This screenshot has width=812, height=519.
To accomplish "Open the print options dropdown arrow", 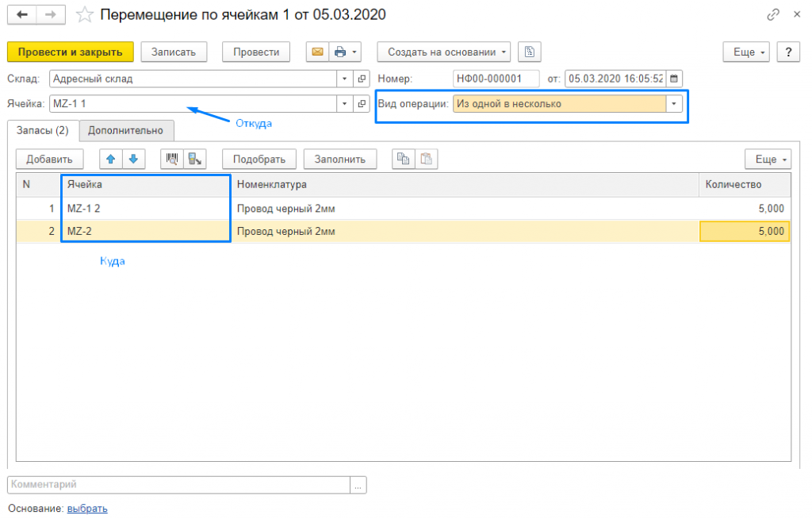I will [354, 52].
